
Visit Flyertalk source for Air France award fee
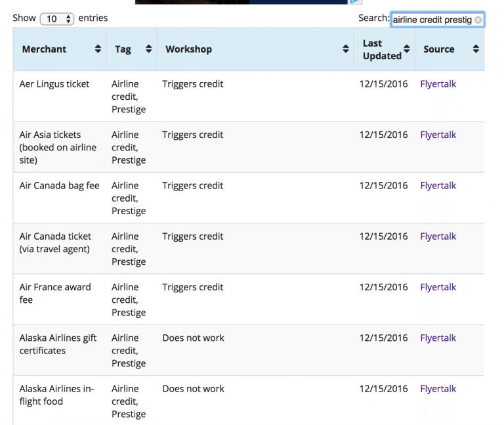(438, 287)
